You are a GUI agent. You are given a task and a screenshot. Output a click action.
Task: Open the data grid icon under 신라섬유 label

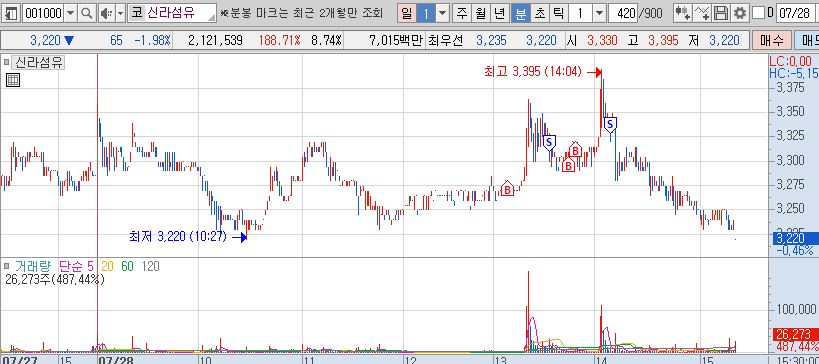point(13,80)
